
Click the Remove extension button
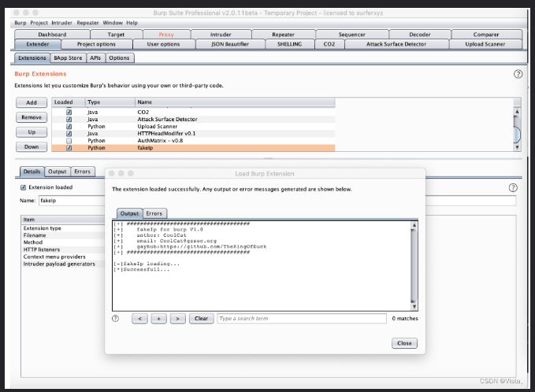coord(32,117)
